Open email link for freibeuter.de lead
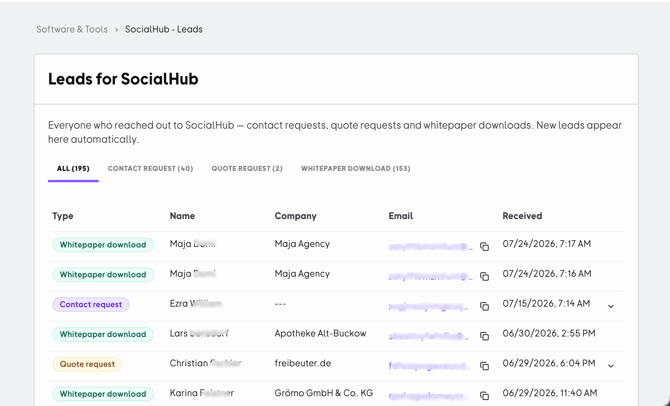The height and width of the screenshot is (406, 670). [x=429, y=366]
